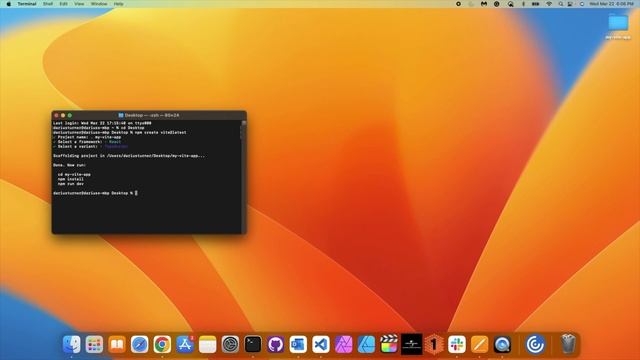The width and height of the screenshot is (640, 360).
Task: Click the "Done. Now run:" line
Action: click(x=69, y=165)
